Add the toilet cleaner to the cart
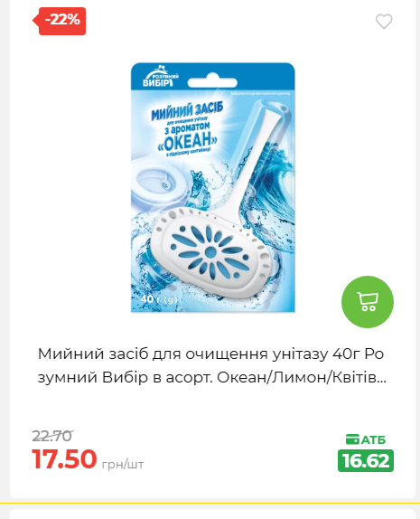 tap(368, 302)
